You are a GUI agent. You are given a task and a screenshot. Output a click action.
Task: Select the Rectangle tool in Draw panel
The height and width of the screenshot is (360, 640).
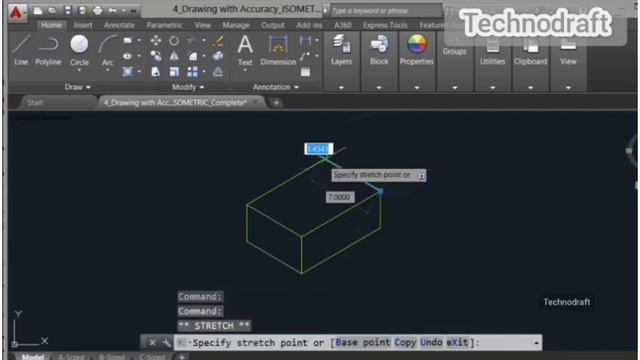tap(128, 40)
